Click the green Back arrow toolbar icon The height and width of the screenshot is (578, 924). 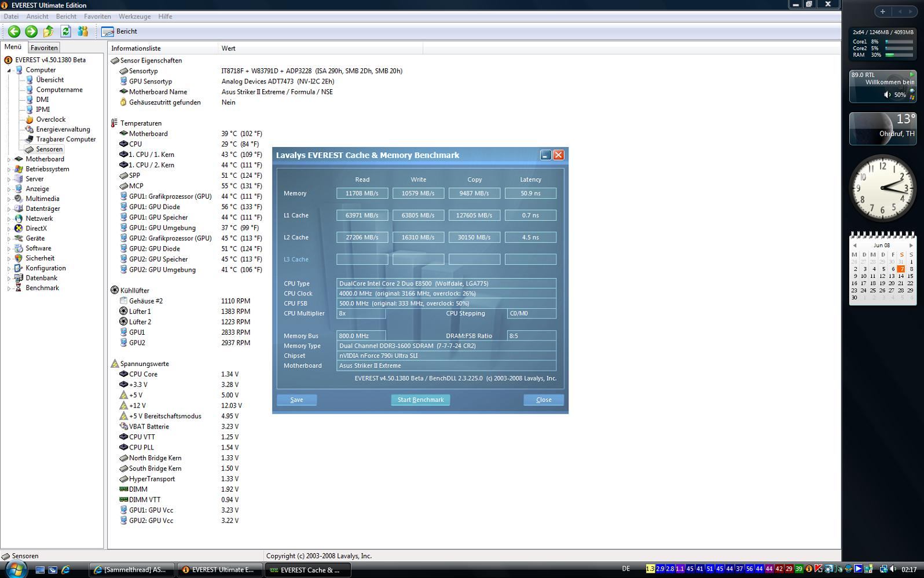(14, 32)
